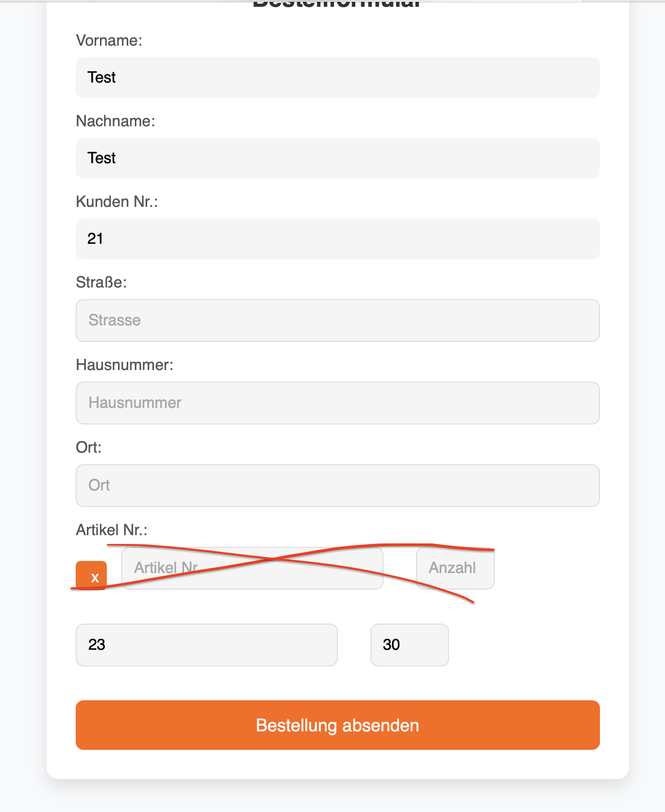Click the empty Artikel Nr. placeholder field

(252, 568)
